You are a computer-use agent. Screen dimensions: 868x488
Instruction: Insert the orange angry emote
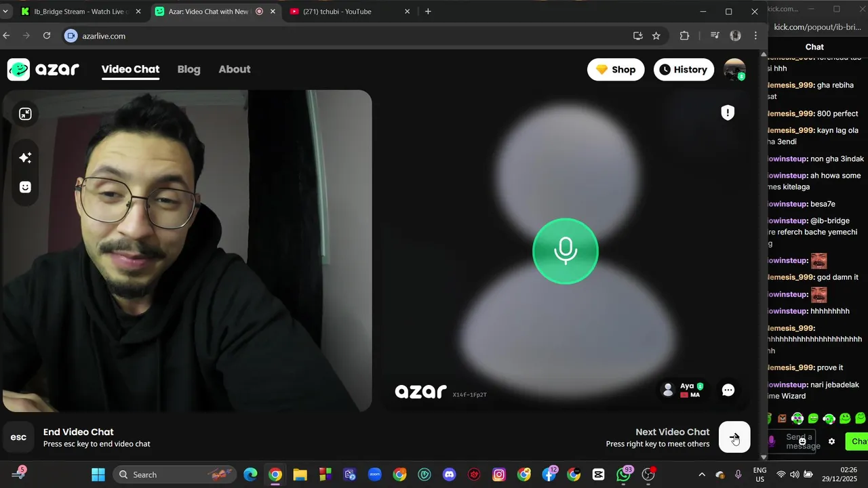[x=782, y=418]
